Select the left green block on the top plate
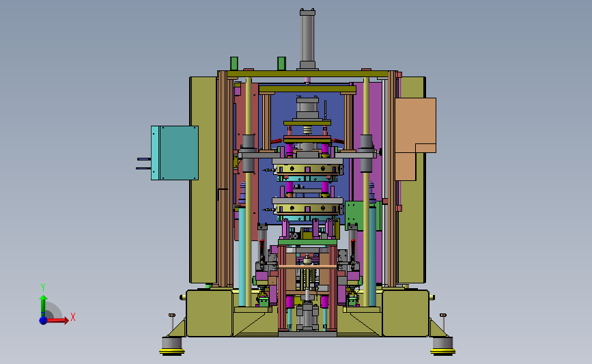592x364 pixels. (234, 64)
